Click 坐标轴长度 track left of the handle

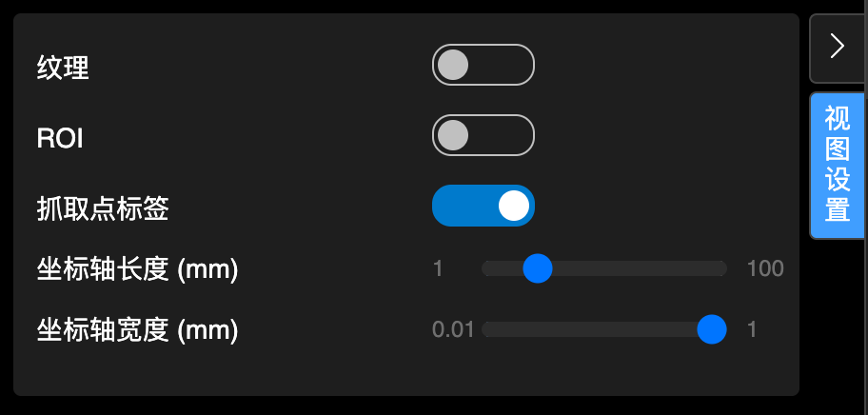point(503,268)
